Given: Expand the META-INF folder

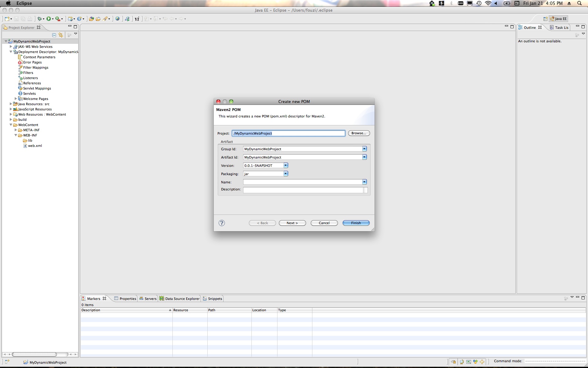Looking at the screenshot, I should pyautogui.click(x=16, y=130).
